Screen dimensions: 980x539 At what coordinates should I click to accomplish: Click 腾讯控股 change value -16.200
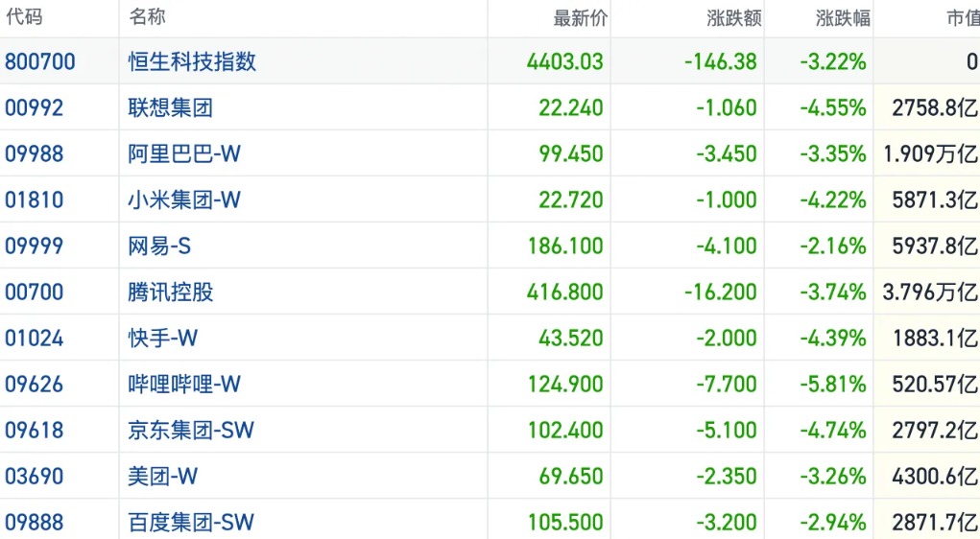pos(721,292)
